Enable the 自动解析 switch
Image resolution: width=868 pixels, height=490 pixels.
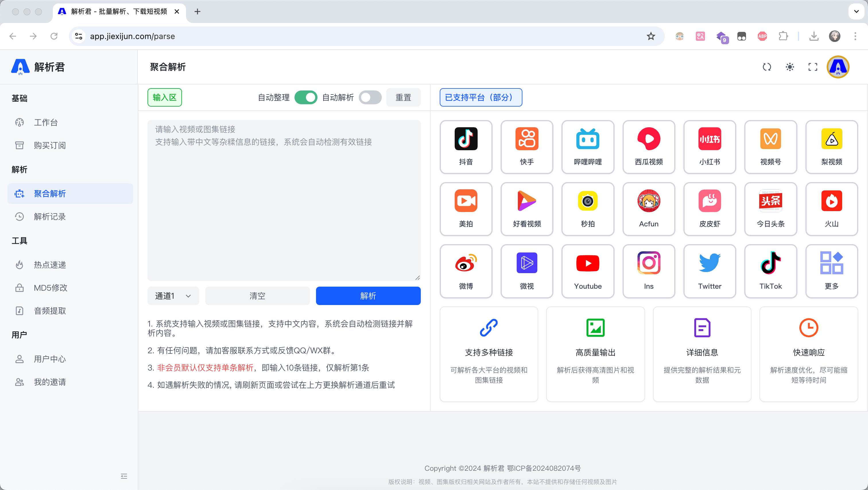[370, 97]
